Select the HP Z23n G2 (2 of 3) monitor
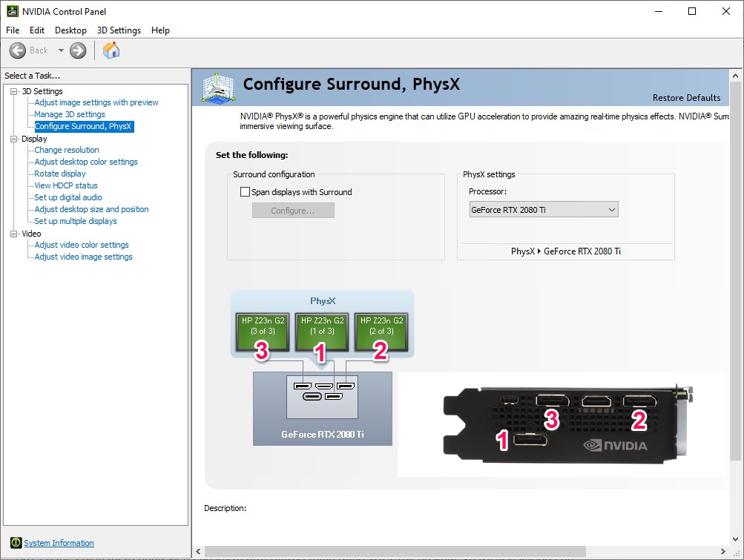Image resolution: width=744 pixels, height=560 pixels. pos(381,332)
